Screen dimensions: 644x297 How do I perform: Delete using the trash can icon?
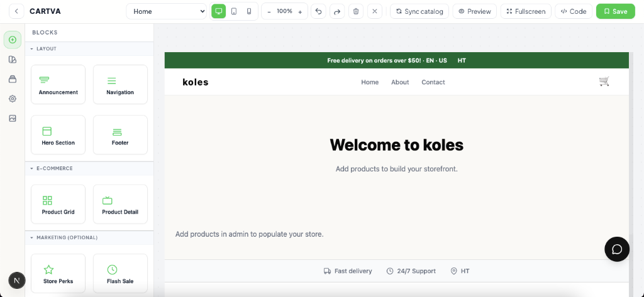pyautogui.click(x=356, y=11)
